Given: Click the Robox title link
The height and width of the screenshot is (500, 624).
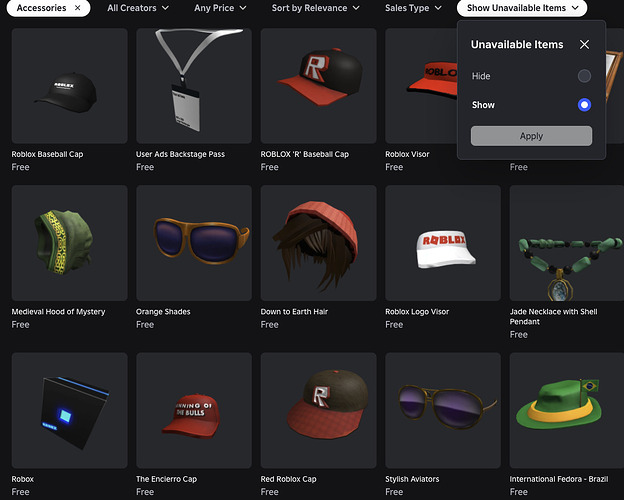Looking at the screenshot, I should tap(23, 479).
